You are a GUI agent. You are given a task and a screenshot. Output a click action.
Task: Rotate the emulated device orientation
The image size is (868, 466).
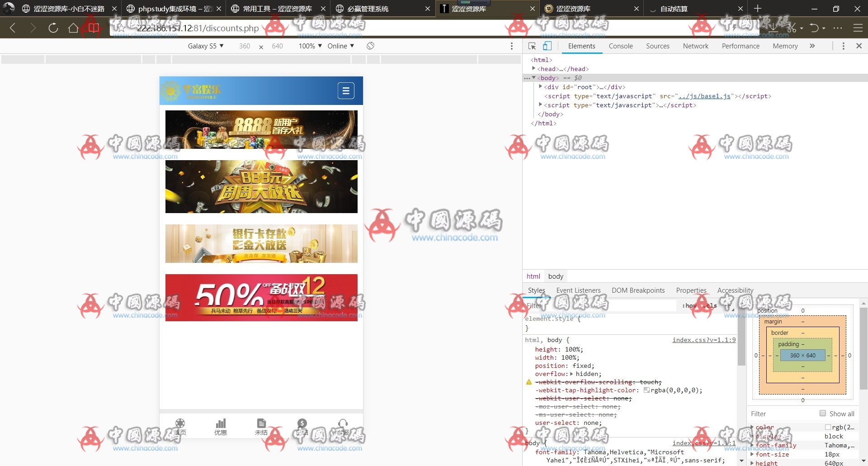(370, 46)
